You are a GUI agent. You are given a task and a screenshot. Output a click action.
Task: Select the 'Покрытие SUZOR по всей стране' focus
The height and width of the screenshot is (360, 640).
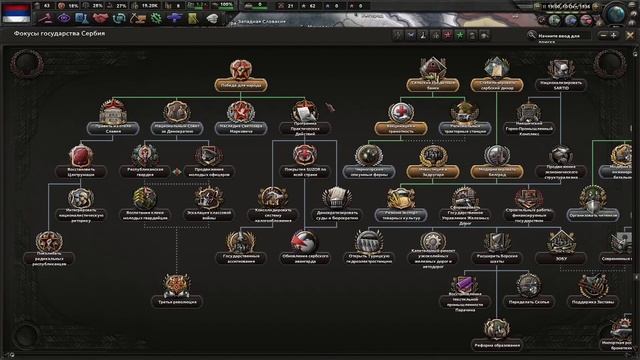click(305, 162)
